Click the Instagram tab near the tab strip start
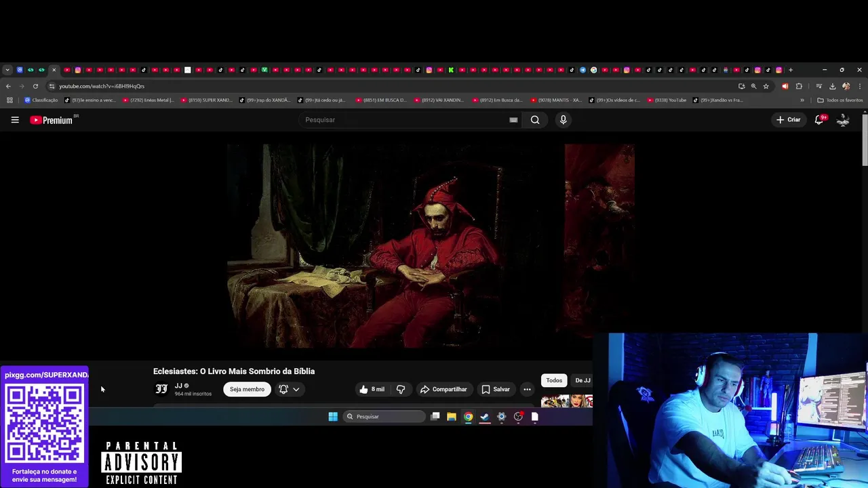 coord(78,70)
